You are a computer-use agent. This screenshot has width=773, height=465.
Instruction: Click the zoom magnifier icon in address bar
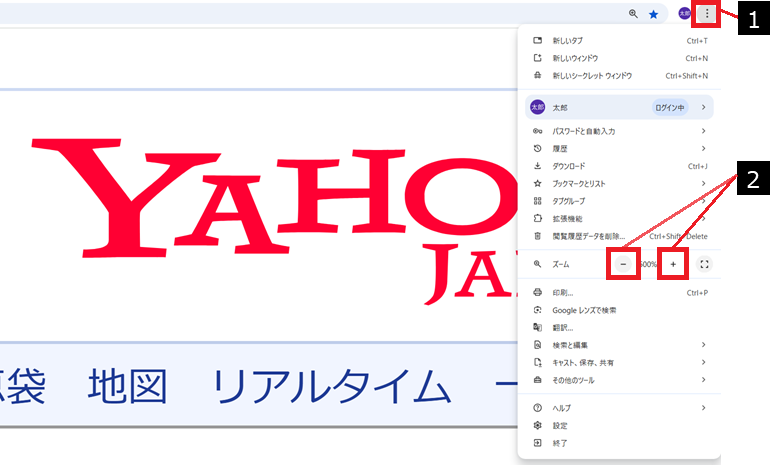[x=633, y=14]
